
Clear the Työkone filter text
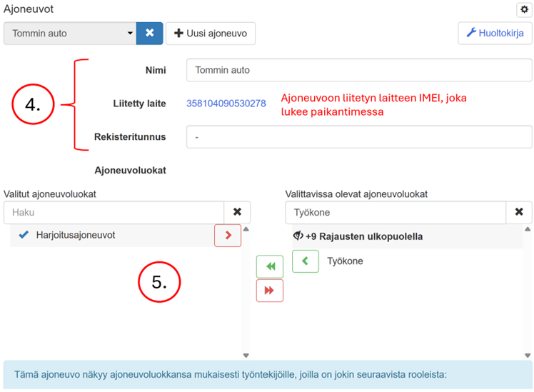[519, 212]
